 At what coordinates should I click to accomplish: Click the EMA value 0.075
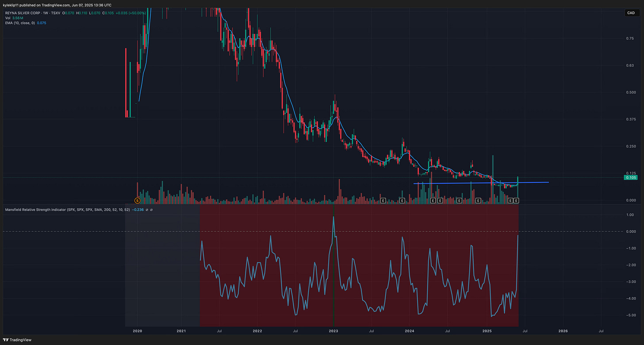click(x=42, y=23)
